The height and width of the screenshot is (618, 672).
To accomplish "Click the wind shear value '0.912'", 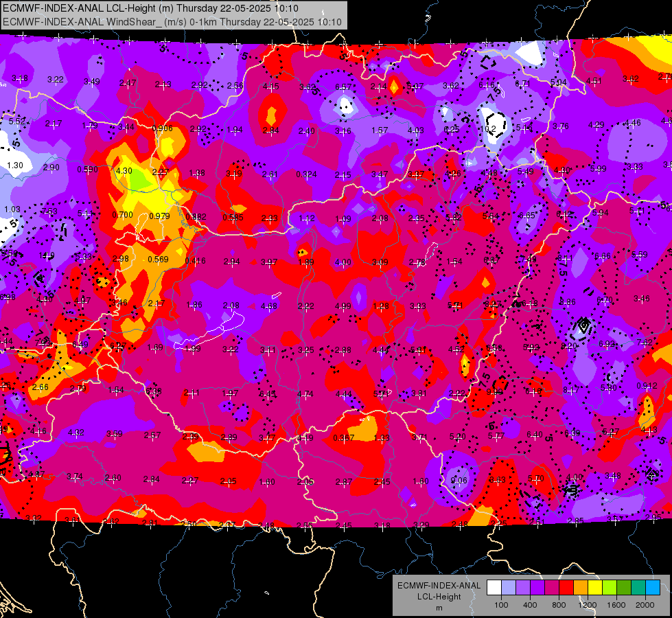I will tap(647, 385).
